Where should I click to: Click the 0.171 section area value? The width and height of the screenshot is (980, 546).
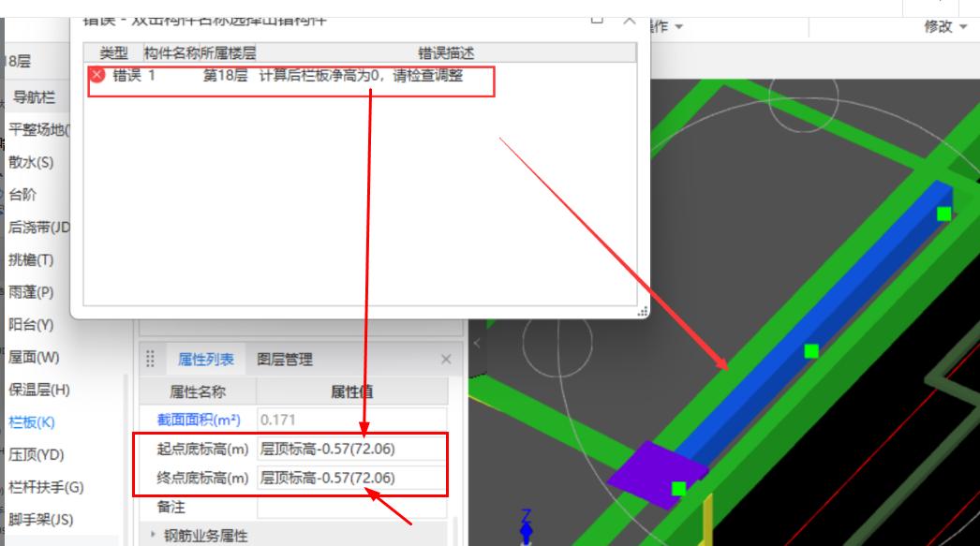[352, 420]
